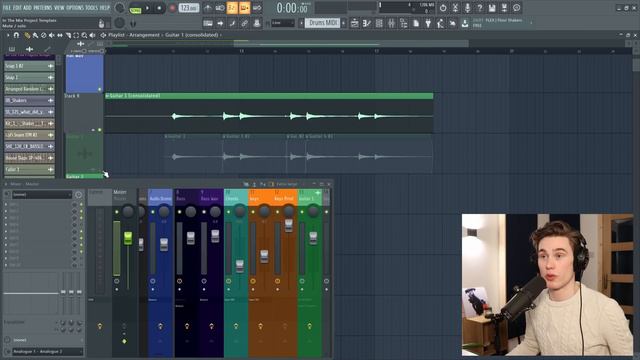Open the plugin picker plug icon

coord(428,23)
